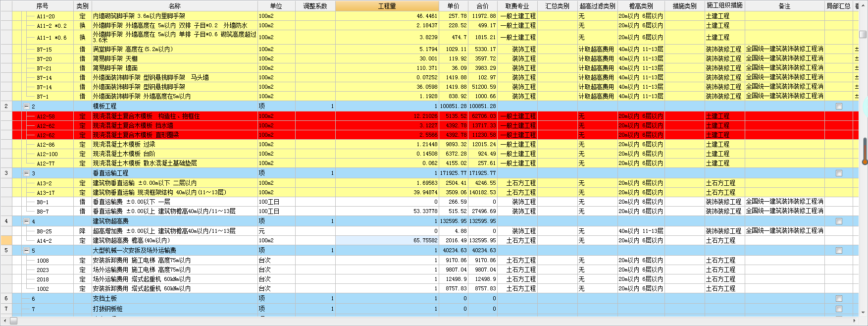Collapse item 2 模板工程 tree node

[x=27, y=106]
